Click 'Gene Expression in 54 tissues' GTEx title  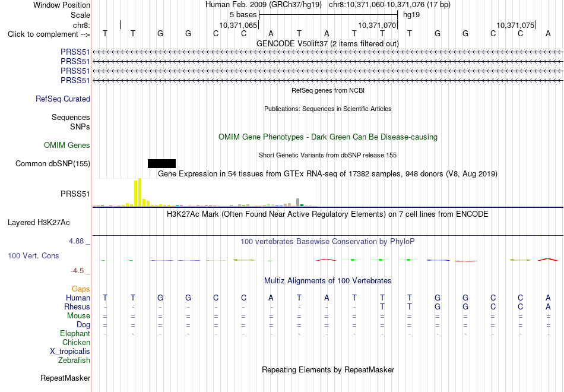point(328,174)
